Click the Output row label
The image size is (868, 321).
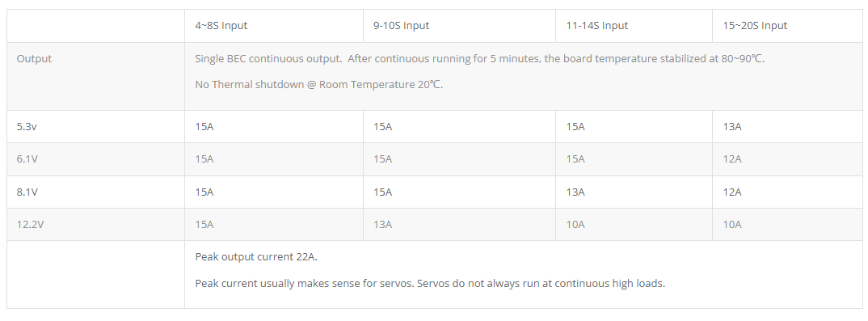(x=34, y=59)
